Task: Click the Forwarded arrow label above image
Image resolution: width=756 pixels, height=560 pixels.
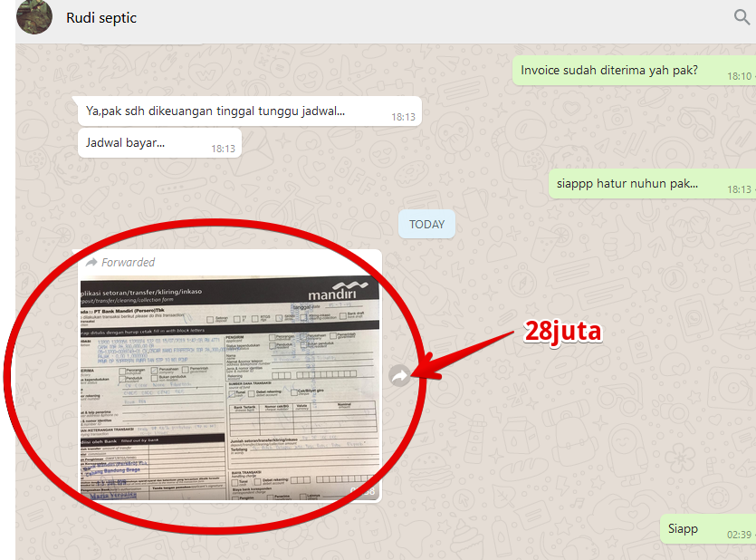Action: pos(91,262)
